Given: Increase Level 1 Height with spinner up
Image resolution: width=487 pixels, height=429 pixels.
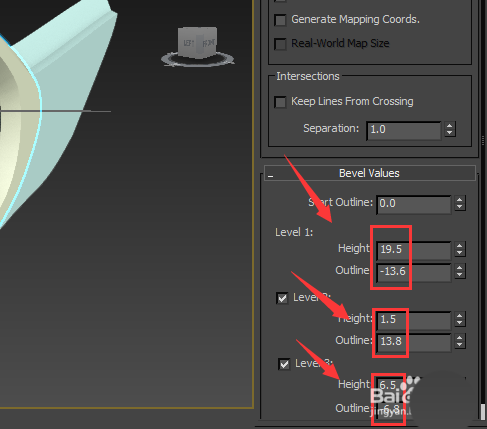Looking at the screenshot, I should tap(460, 246).
